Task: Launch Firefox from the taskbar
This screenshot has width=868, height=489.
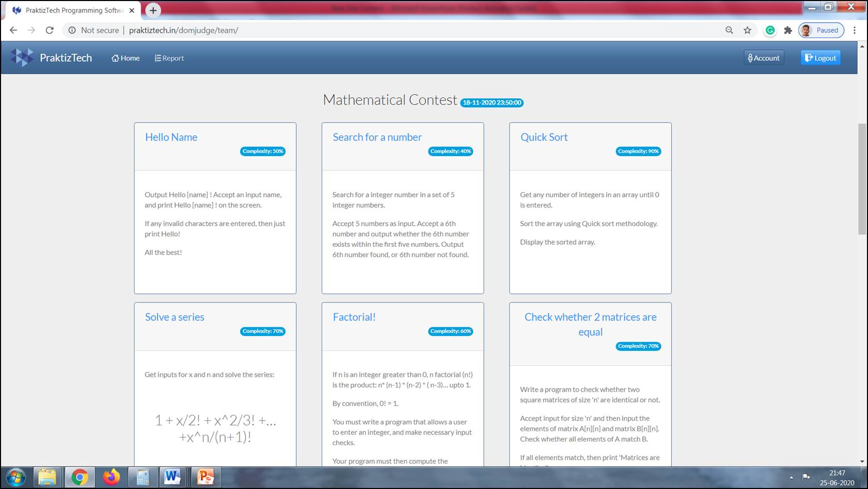Action: click(111, 478)
